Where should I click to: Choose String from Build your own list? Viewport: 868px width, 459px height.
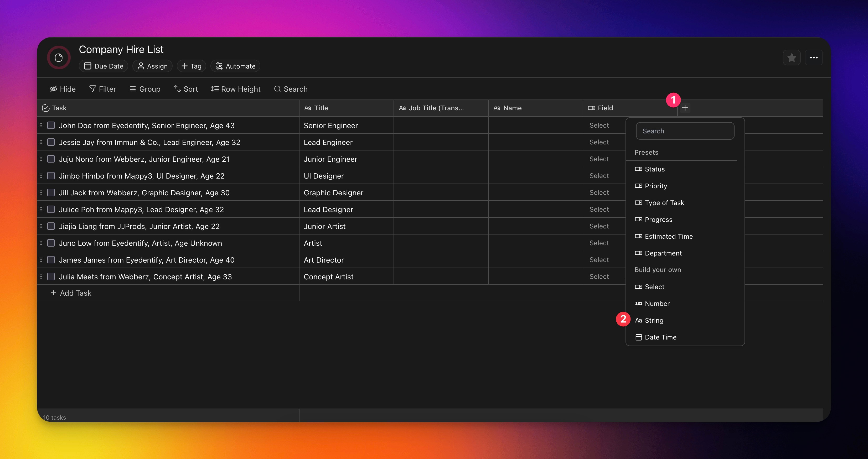pyautogui.click(x=654, y=320)
